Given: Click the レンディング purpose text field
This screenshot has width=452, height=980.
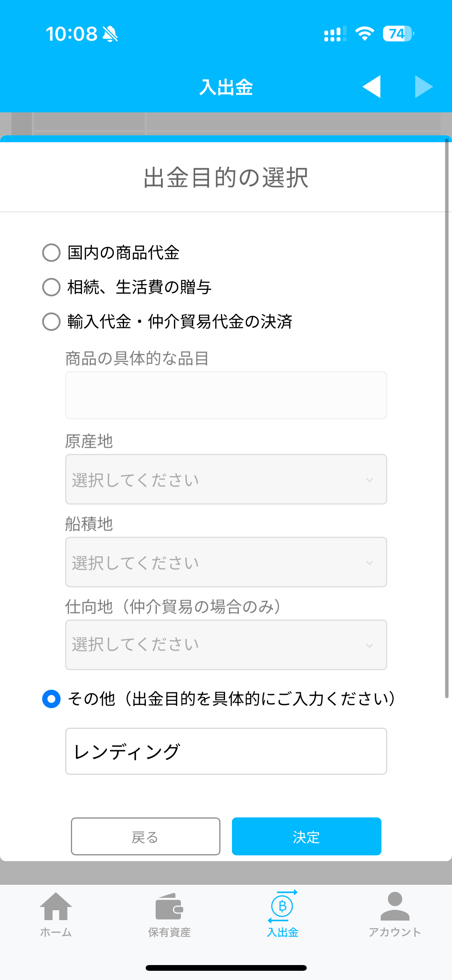Looking at the screenshot, I should [x=226, y=751].
